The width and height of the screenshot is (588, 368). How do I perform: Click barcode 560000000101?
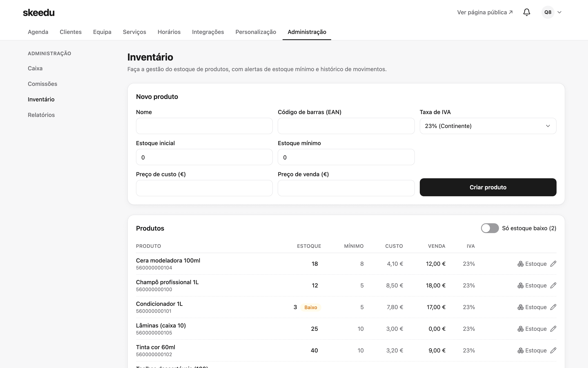click(x=154, y=311)
